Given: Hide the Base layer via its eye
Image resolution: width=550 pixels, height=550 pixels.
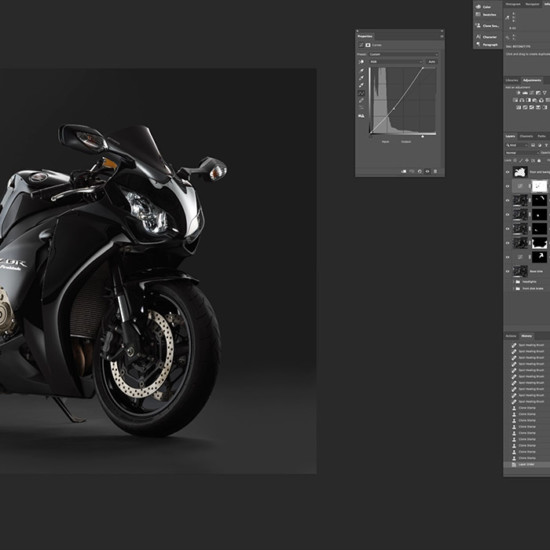Looking at the screenshot, I should [x=508, y=271].
